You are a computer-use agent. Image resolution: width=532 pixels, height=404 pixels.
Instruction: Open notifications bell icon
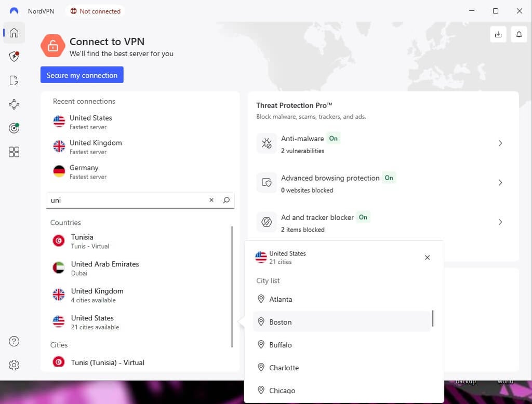click(x=519, y=34)
